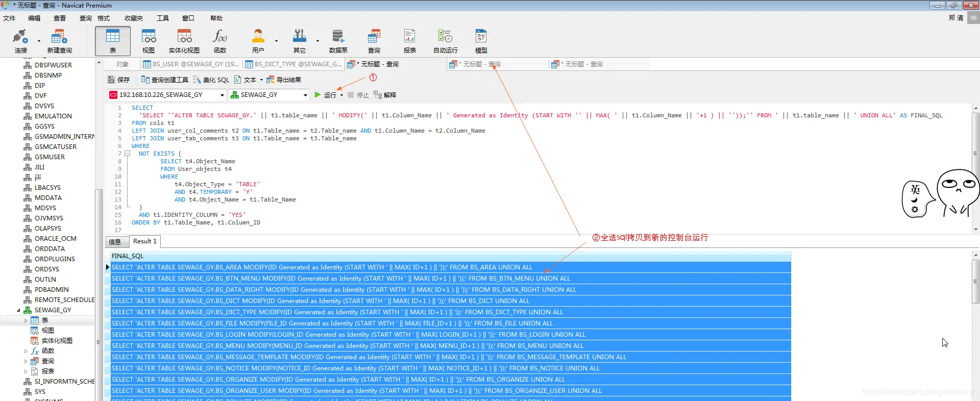Open the 数据泵 (Data Pump) icon
980x401 pixels.
338,41
